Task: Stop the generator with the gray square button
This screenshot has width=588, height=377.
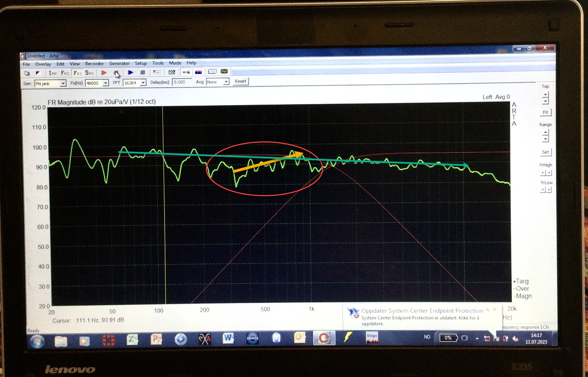Action: tap(142, 72)
